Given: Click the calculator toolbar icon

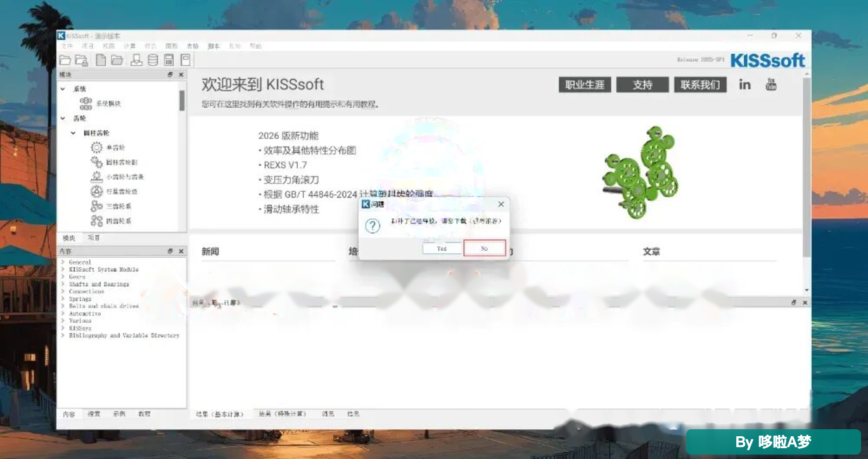Looking at the screenshot, I should (x=169, y=60).
